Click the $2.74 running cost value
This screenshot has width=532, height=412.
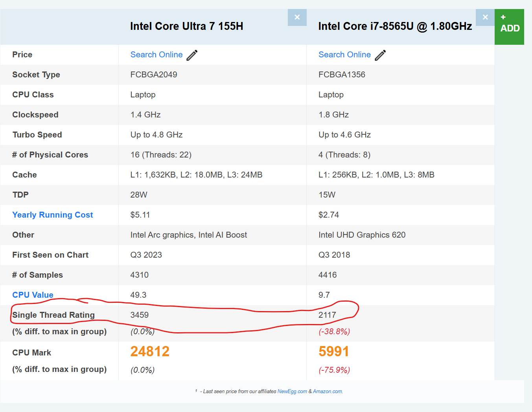tap(329, 215)
